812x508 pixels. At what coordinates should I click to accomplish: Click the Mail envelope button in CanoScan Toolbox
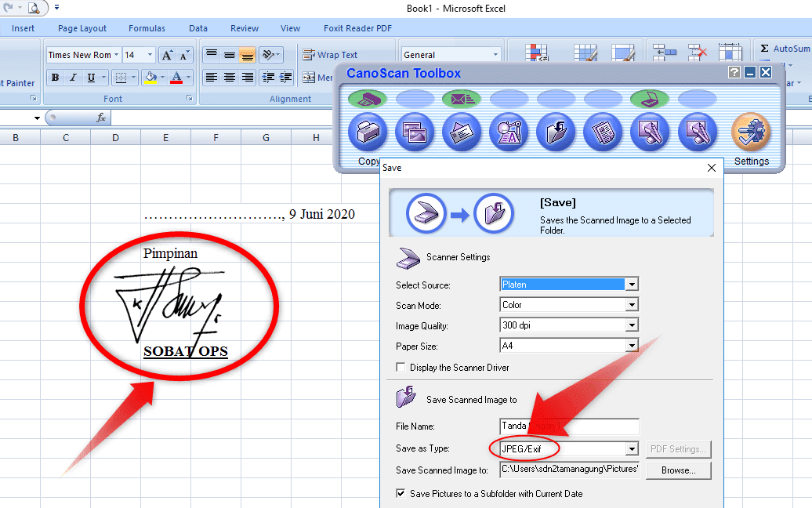462,132
